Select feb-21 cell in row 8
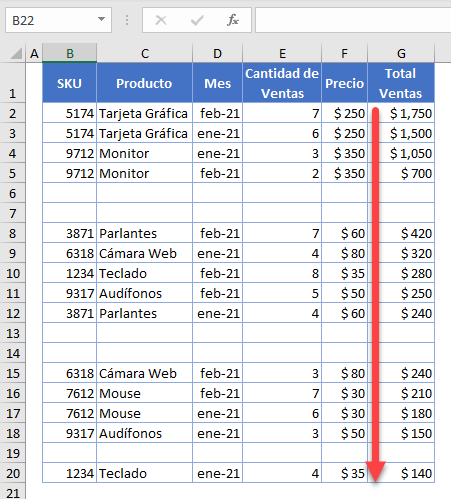Image resolution: width=451 pixels, height=499 pixels. pos(217,233)
